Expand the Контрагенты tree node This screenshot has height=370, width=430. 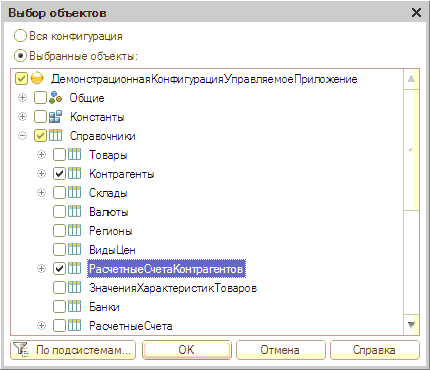point(41,174)
